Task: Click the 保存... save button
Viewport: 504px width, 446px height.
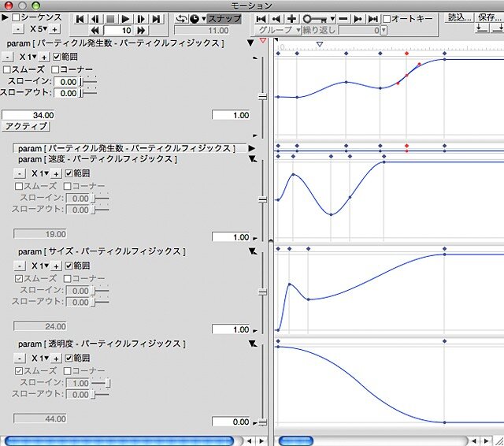Action: point(490,17)
